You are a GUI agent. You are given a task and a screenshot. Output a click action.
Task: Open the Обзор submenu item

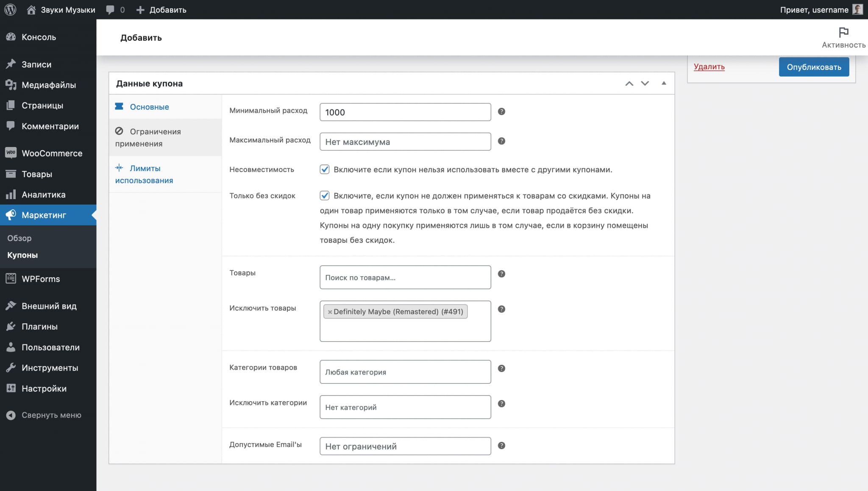pos(19,238)
